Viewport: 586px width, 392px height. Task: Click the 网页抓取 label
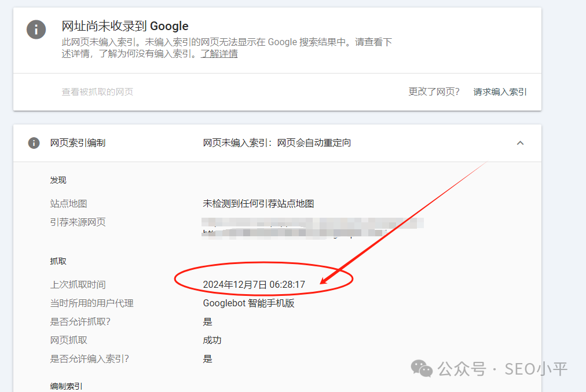[68, 340]
